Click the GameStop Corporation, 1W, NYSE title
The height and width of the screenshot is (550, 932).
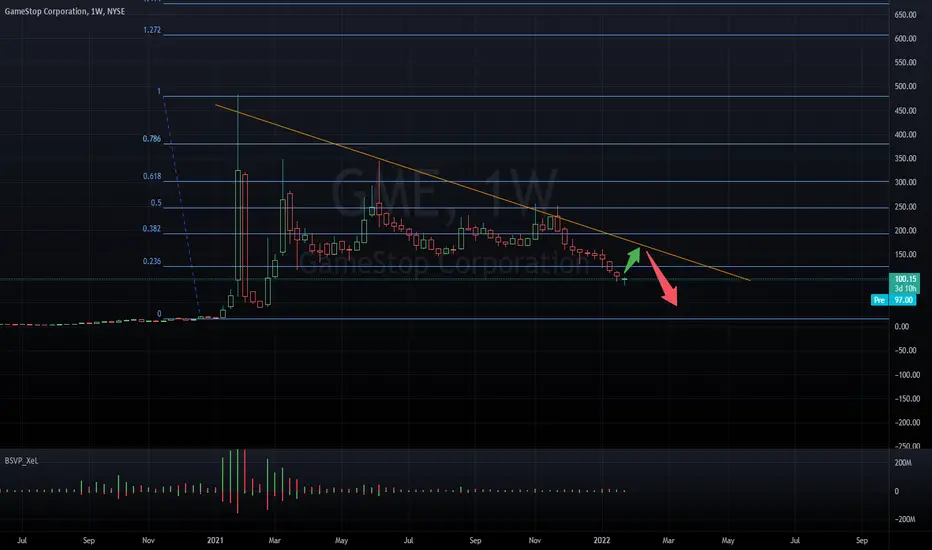(x=65, y=11)
